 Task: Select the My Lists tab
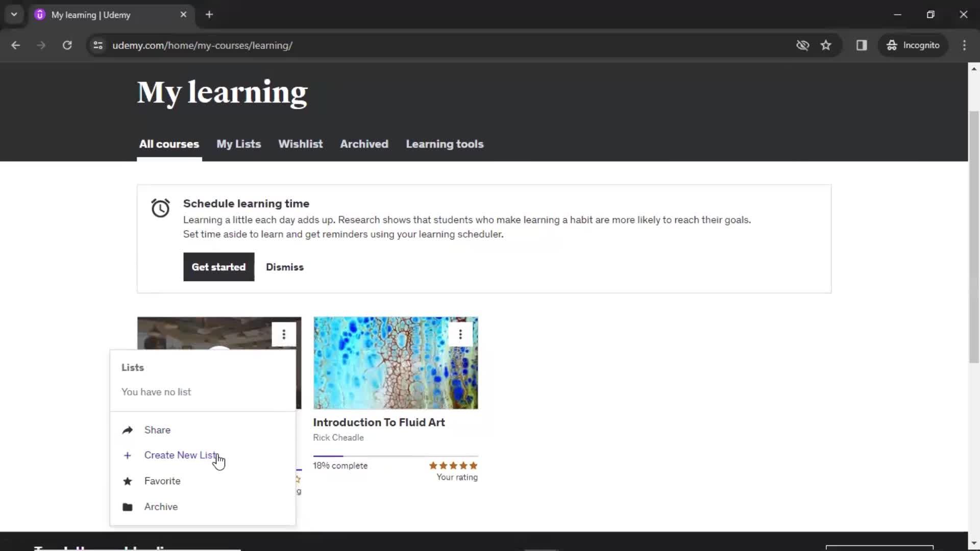(x=239, y=143)
